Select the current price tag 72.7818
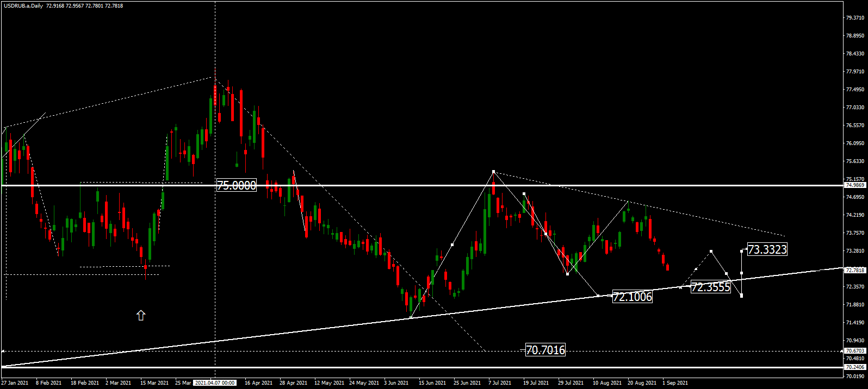This screenshot has width=868, height=389. 854,270
